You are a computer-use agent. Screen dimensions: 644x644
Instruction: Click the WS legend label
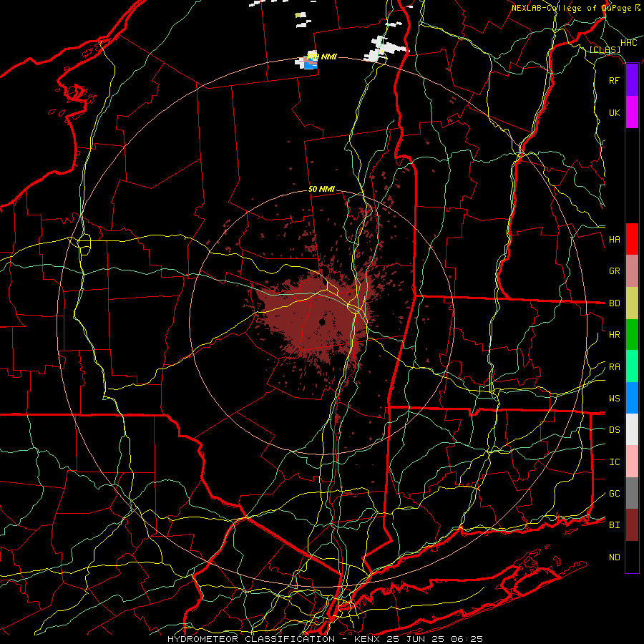click(x=614, y=399)
